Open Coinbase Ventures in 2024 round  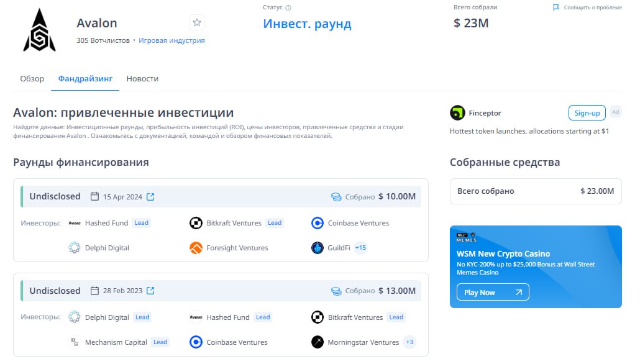[x=359, y=223]
